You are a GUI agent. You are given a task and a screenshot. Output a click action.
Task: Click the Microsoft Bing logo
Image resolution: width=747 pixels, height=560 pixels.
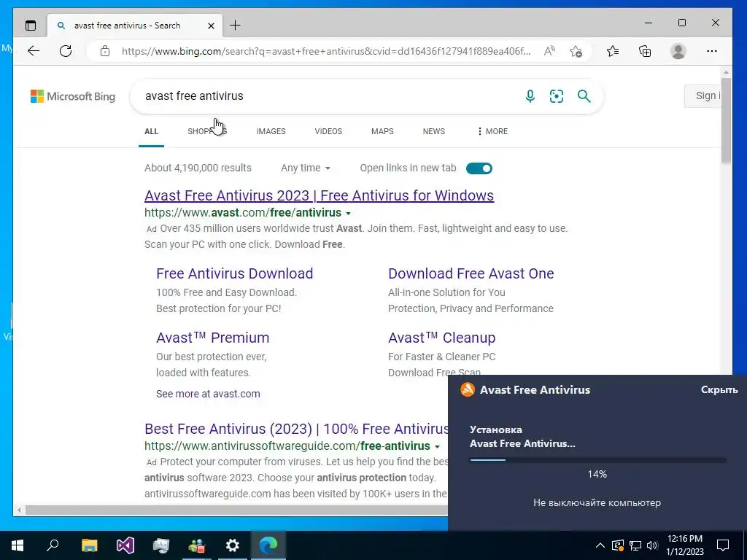click(x=73, y=96)
